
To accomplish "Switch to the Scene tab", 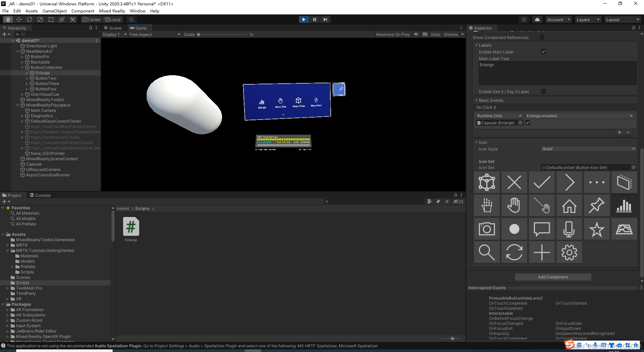I will (113, 28).
